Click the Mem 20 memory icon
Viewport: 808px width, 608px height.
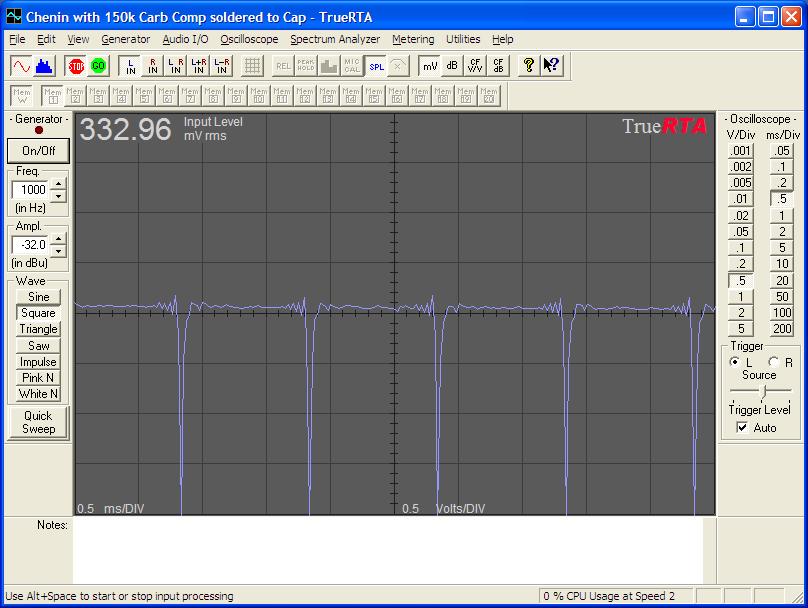point(489,96)
